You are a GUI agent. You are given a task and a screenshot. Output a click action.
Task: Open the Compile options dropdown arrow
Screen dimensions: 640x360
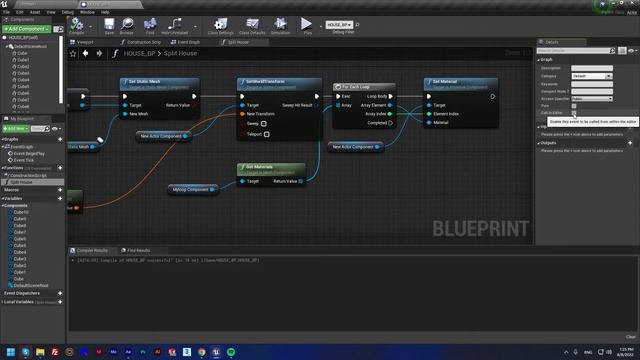(x=91, y=27)
